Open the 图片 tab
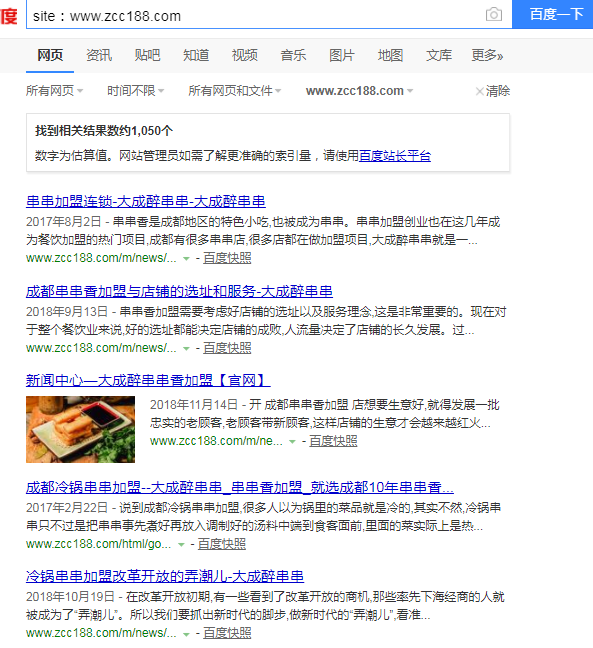This screenshot has width=593, height=648. pos(342,55)
